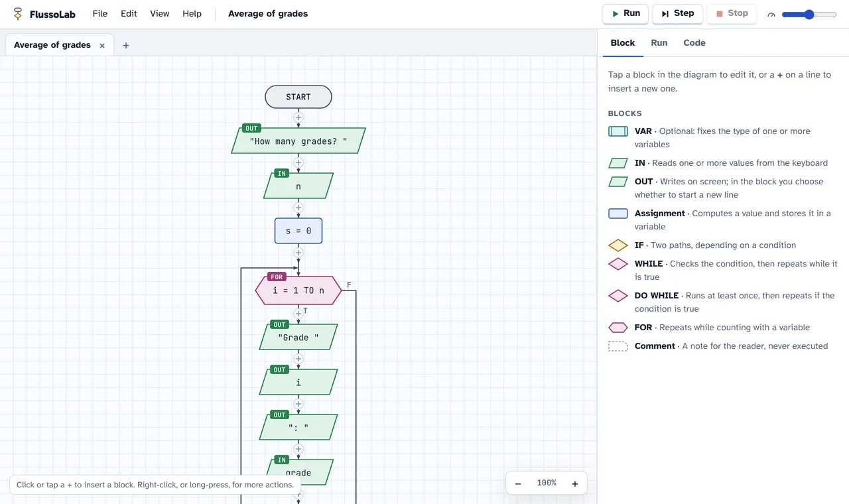Image resolution: width=849 pixels, height=504 pixels.
Task: Insert block after START using plus
Action: pos(298,117)
